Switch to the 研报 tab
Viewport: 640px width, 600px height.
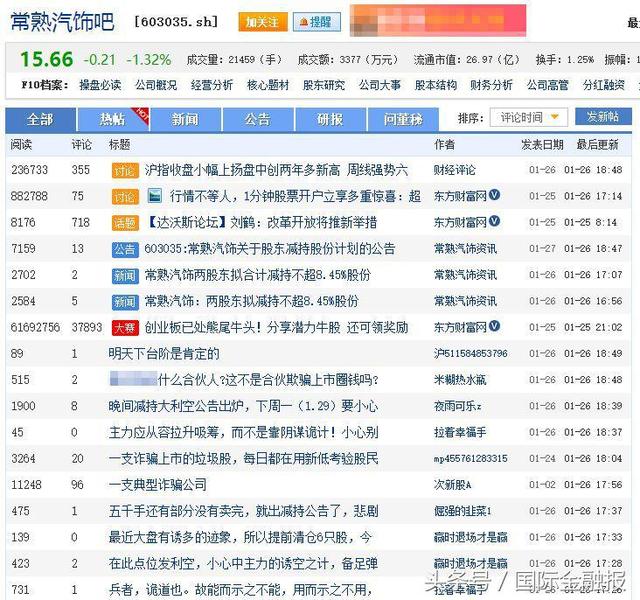click(x=329, y=119)
